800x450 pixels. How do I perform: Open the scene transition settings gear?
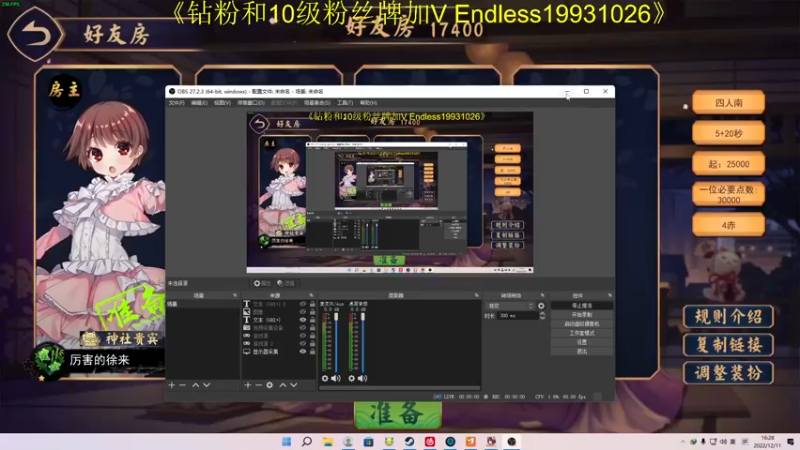pos(541,306)
